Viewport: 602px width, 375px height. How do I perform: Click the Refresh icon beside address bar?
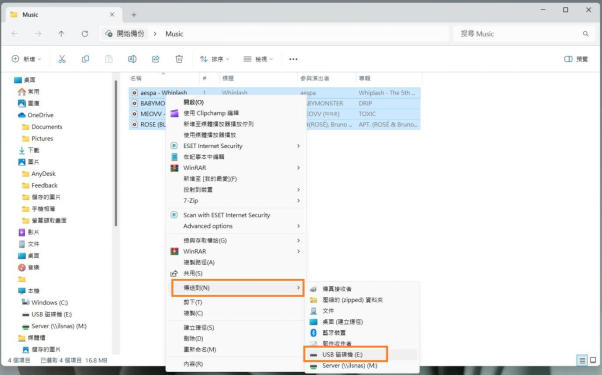[85, 34]
